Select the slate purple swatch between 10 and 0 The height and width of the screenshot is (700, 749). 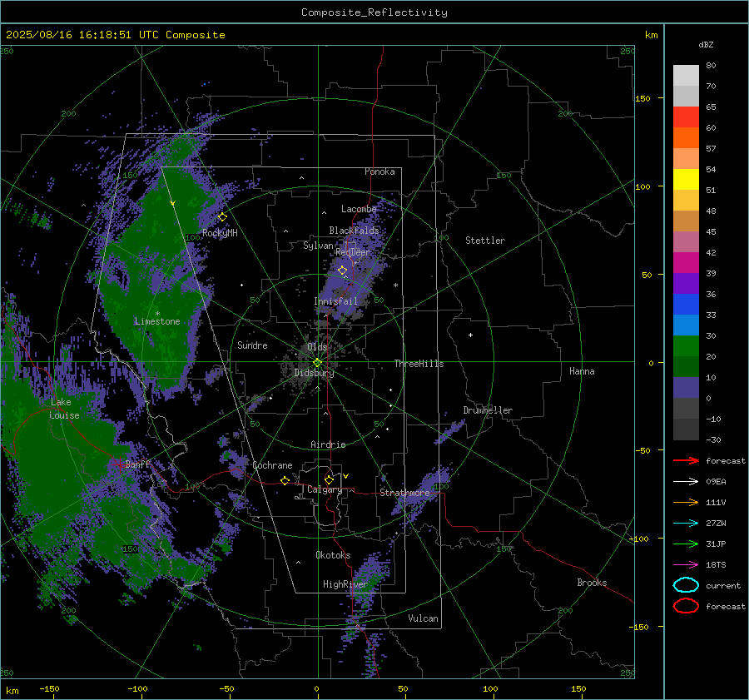point(686,387)
